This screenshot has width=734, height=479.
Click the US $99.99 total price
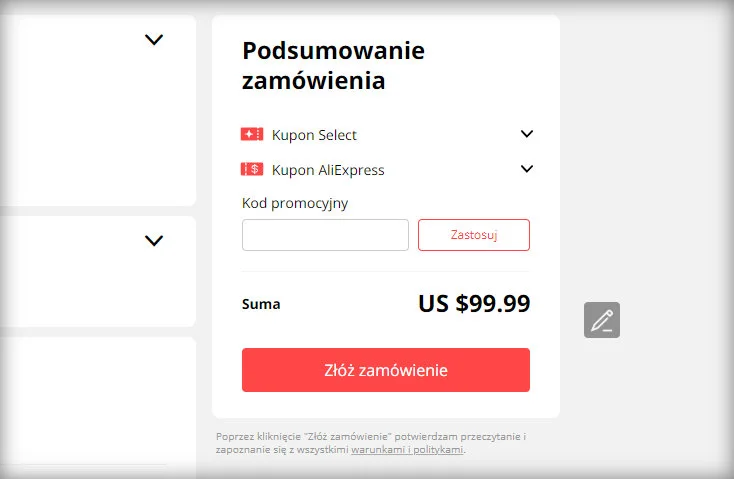coord(474,304)
